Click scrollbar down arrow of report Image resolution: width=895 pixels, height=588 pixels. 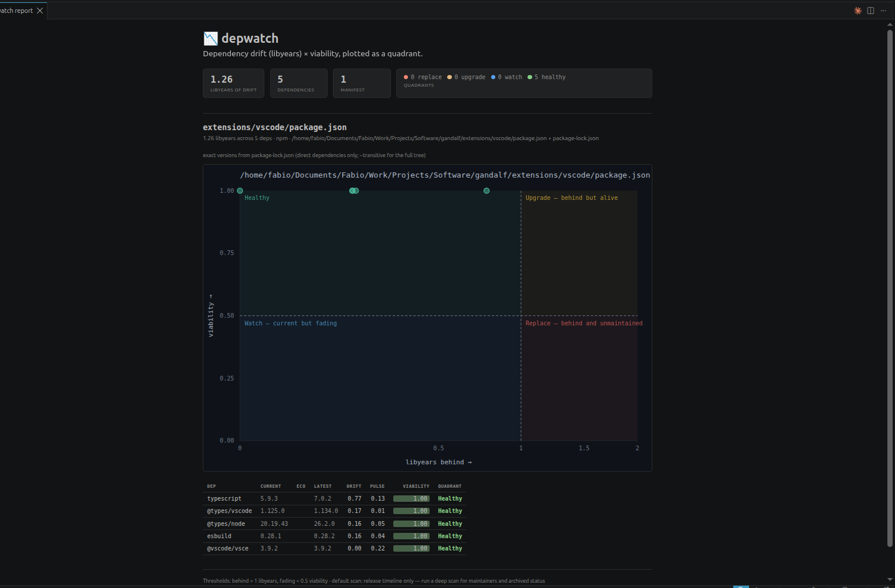click(x=890, y=579)
